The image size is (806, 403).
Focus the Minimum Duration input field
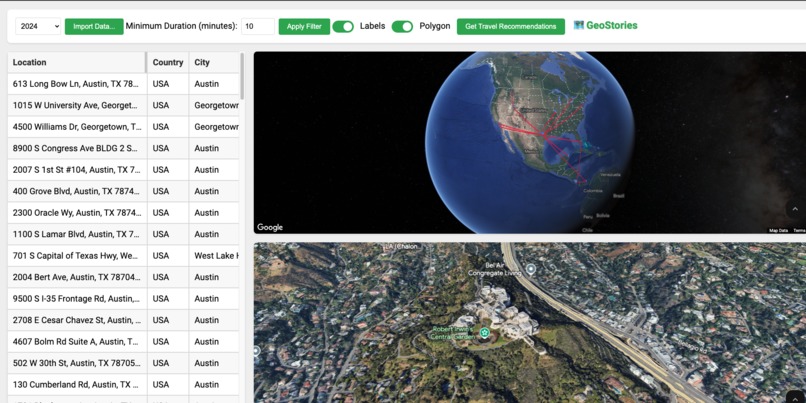point(258,26)
